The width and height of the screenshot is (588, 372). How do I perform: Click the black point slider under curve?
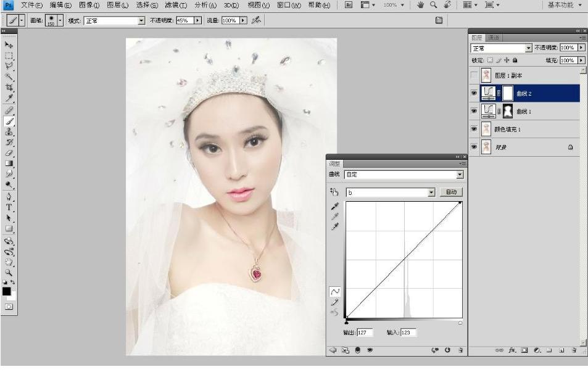347,322
